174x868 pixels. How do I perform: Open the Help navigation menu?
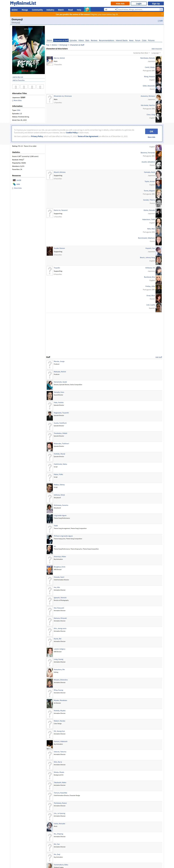click(x=79, y=10)
